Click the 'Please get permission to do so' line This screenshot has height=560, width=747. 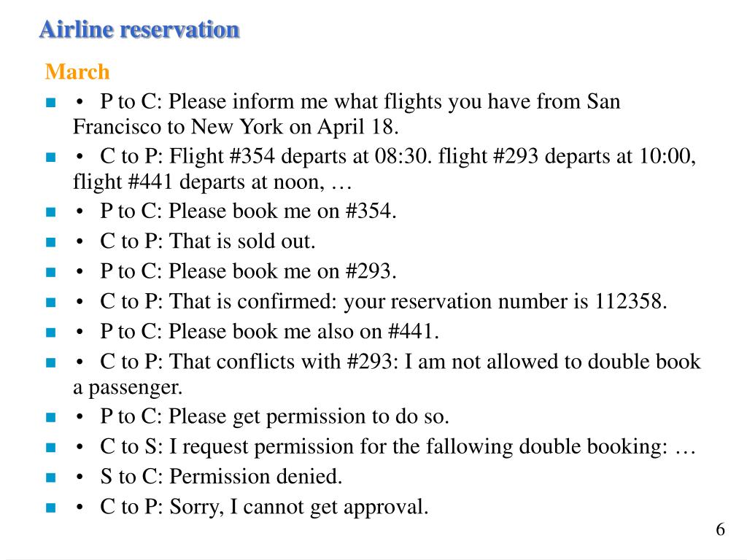click(x=274, y=416)
